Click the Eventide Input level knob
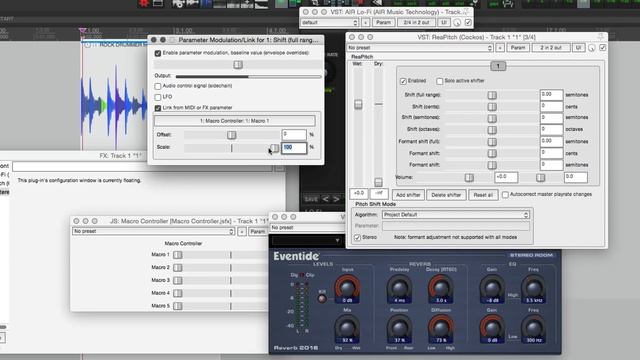The height and width of the screenshot is (360, 640). tap(347, 287)
